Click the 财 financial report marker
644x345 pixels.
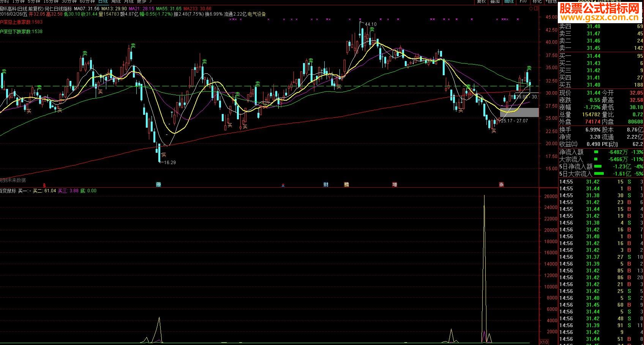click(x=326, y=185)
